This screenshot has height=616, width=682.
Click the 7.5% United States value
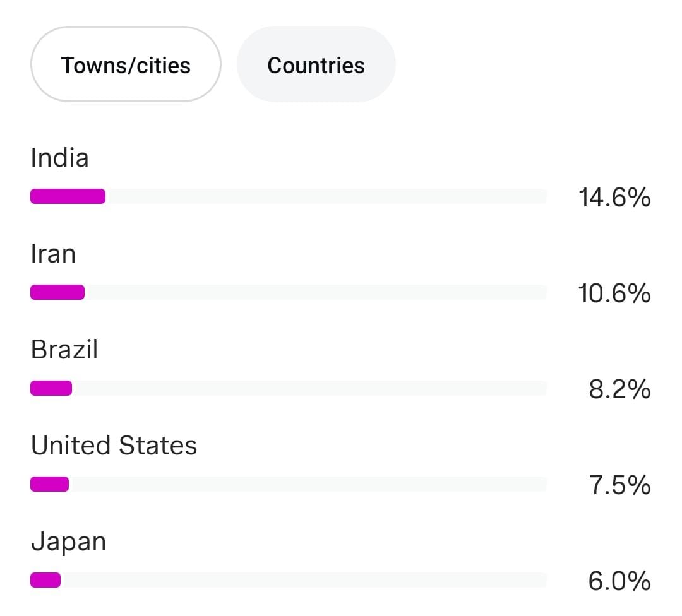[619, 486]
